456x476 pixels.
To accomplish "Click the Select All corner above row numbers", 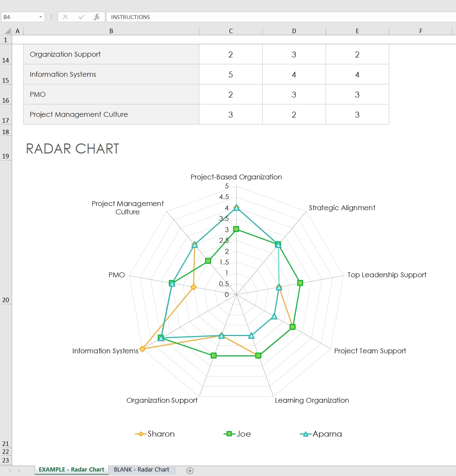I will (6, 31).
